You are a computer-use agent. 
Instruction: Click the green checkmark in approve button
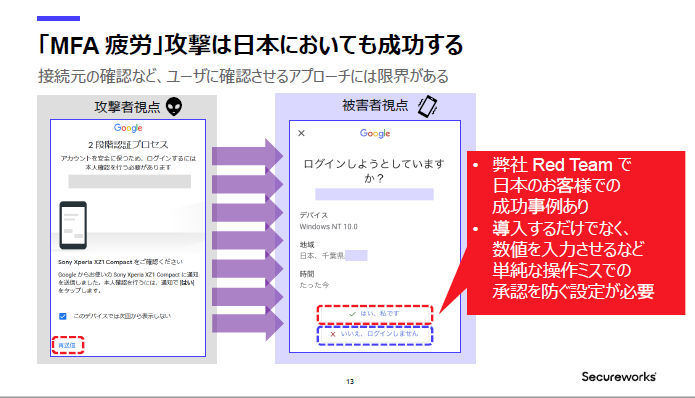[352, 314]
